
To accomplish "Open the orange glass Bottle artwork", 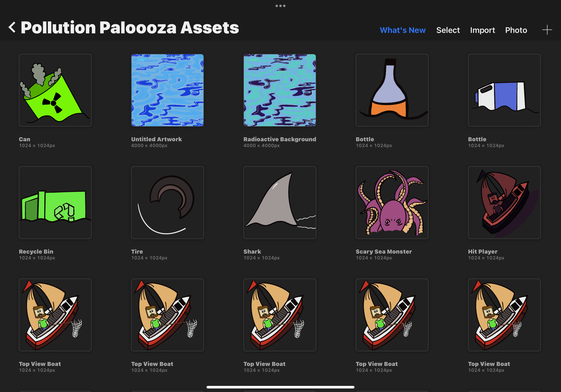I will [x=392, y=90].
